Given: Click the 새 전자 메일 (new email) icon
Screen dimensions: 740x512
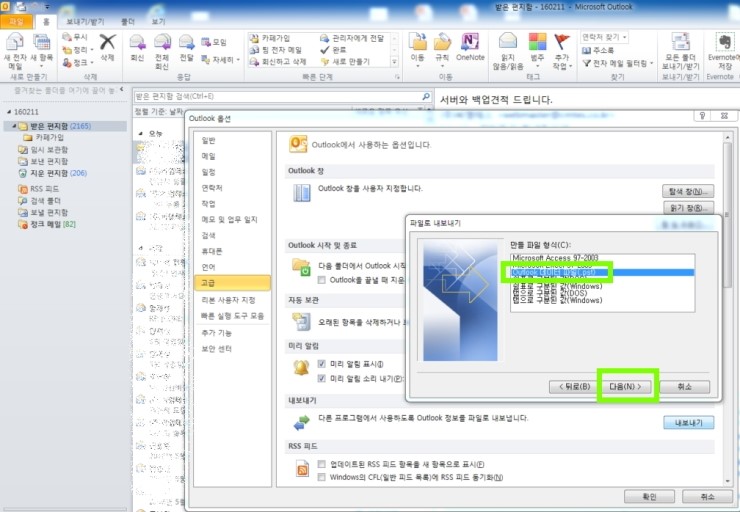Looking at the screenshot, I should pyautogui.click(x=15, y=42).
